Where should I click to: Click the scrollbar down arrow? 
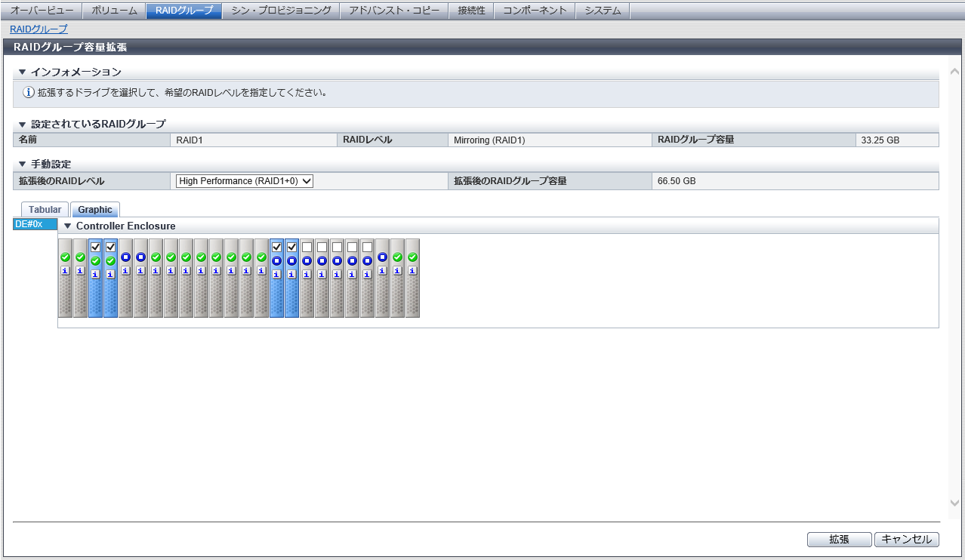954,503
